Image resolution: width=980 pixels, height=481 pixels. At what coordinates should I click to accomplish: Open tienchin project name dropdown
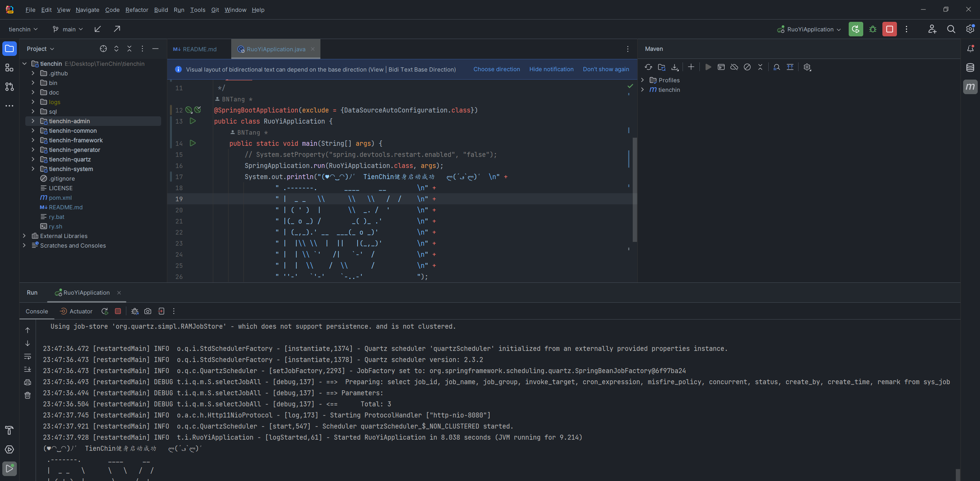click(23, 29)
